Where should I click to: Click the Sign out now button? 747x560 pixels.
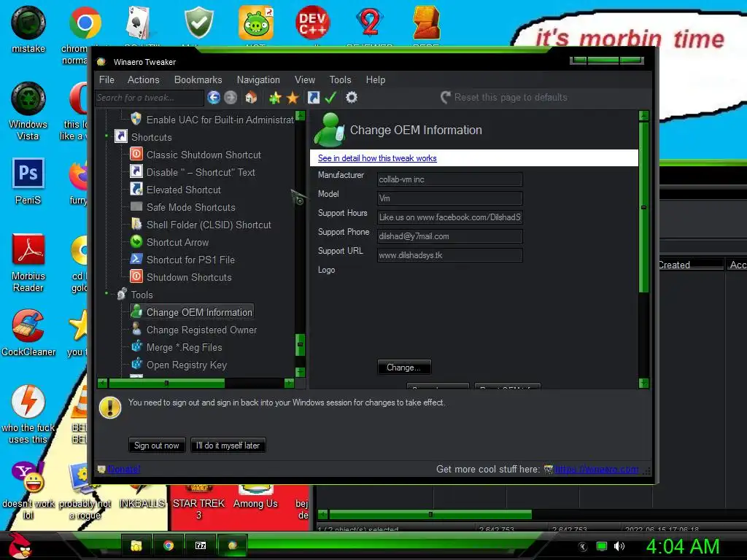click(157, 446)
